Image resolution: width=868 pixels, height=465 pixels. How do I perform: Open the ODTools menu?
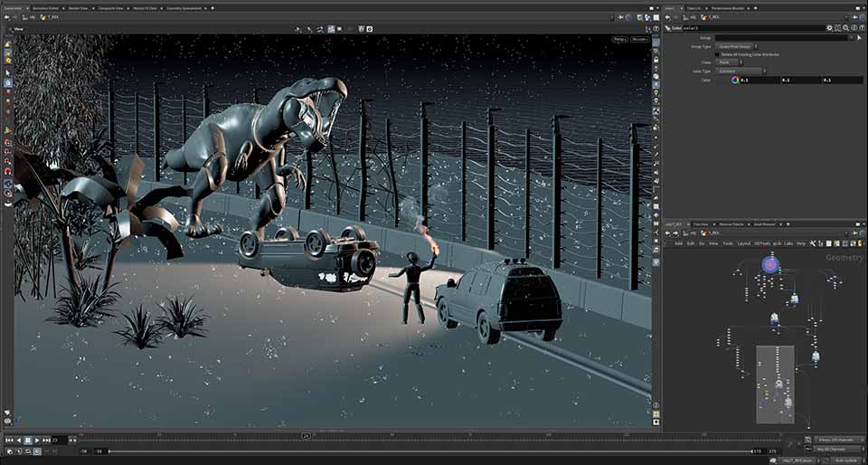(761, 243)
